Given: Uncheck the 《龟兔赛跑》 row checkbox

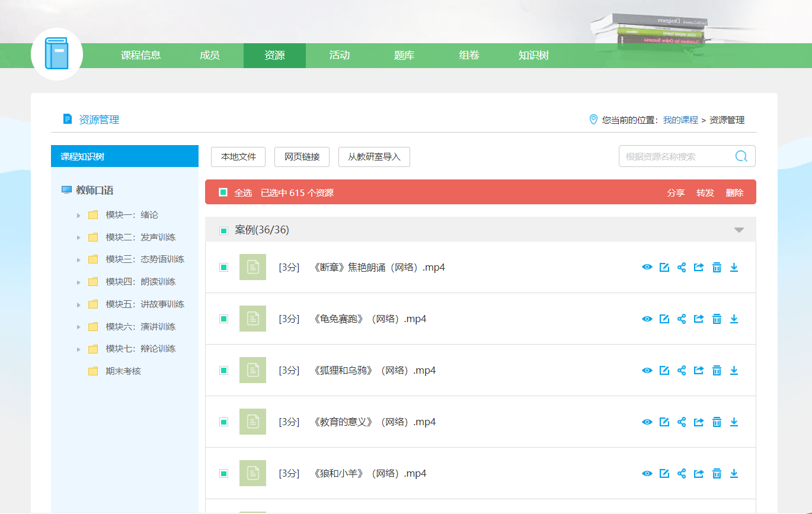Looking at the screenshot, I should click(223, 319).
